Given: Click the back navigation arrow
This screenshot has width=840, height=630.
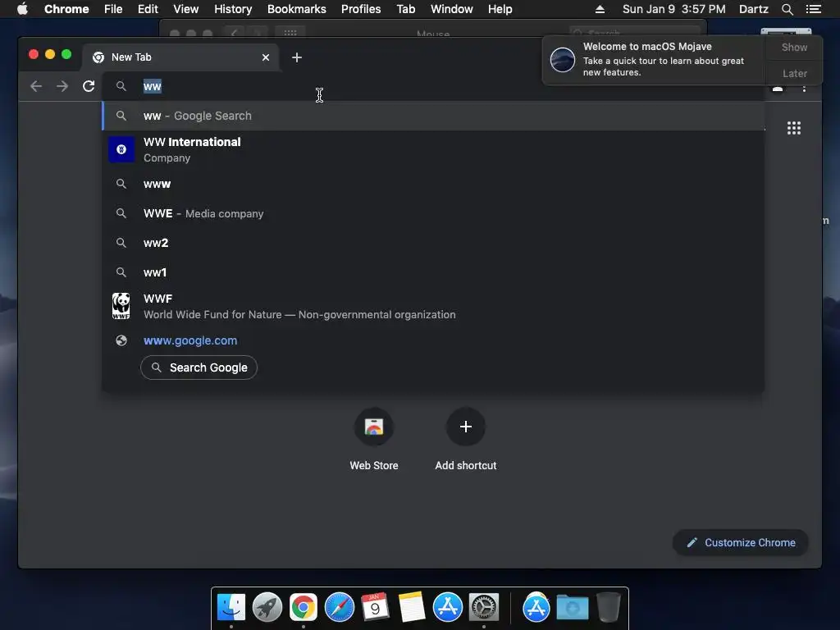Looking at the screenshot, I should click(x=36, y=86).
